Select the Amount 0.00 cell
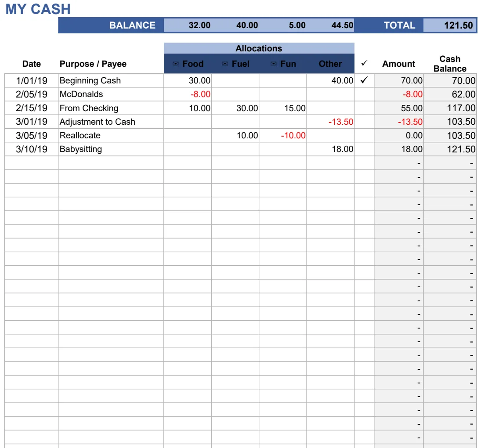The height and width of the screenshot is (448, 481). click(x=399, y=135)
